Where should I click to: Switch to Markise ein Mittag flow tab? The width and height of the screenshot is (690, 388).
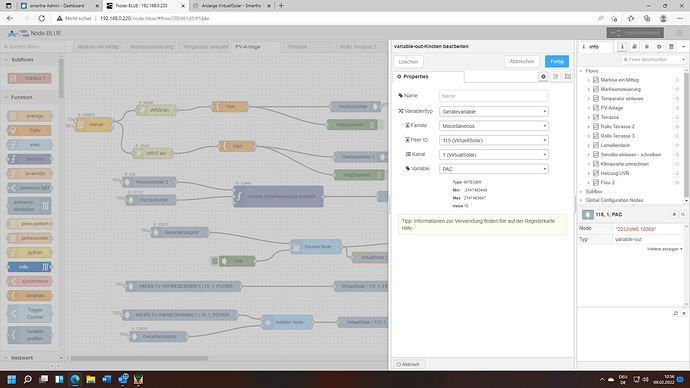pyautogui.click(x=99, y=47)
